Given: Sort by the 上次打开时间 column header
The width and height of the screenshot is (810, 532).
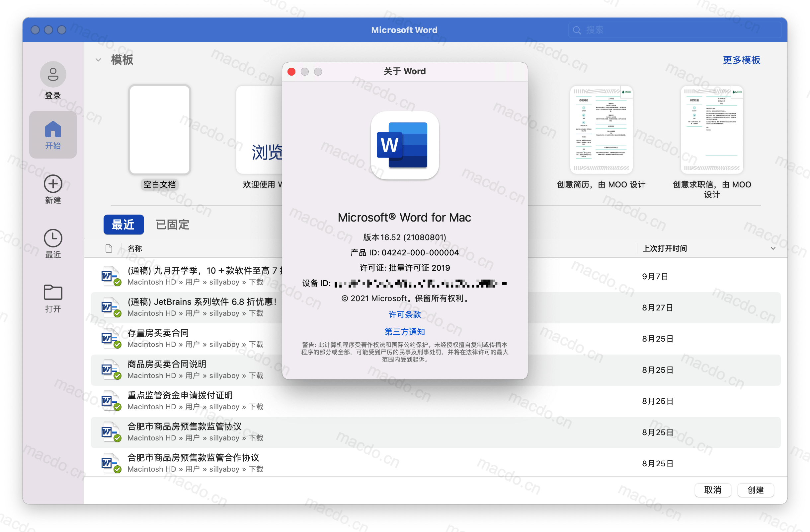Looking at the screenshot, I should (x=664, y=248).
